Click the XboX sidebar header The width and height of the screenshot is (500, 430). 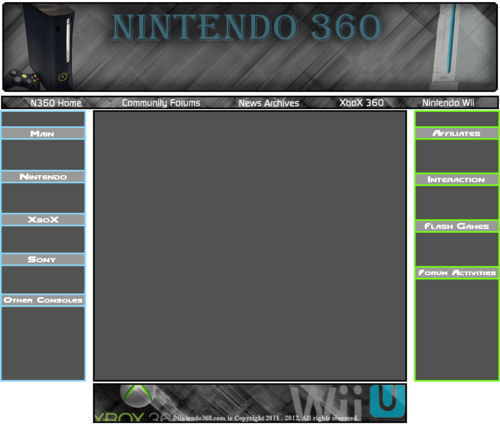pos(43,220)
